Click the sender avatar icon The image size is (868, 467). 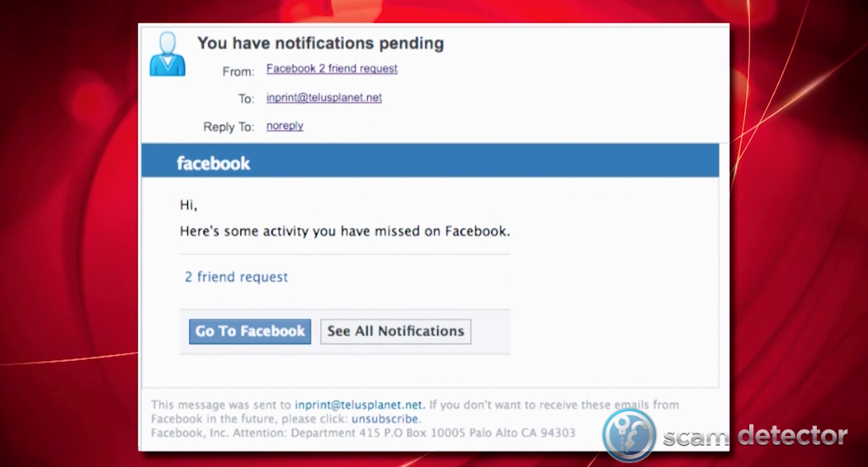(167, 53)
